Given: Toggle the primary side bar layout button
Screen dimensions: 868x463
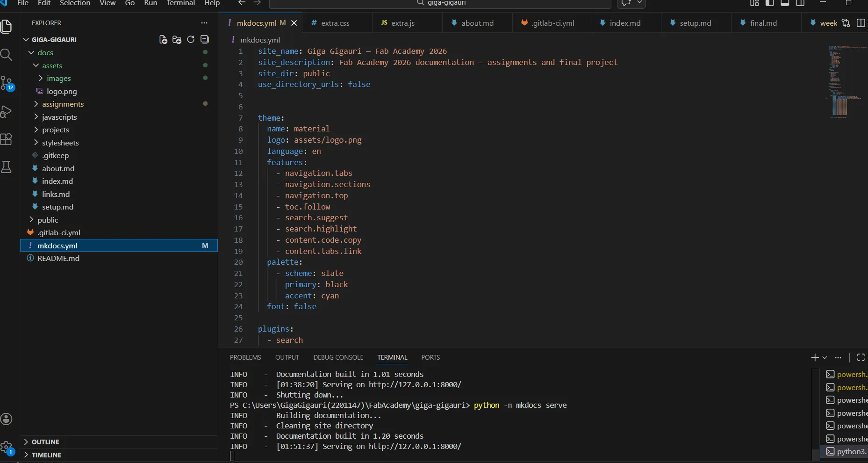Looking at the screenshot, I should pos(769,3).
